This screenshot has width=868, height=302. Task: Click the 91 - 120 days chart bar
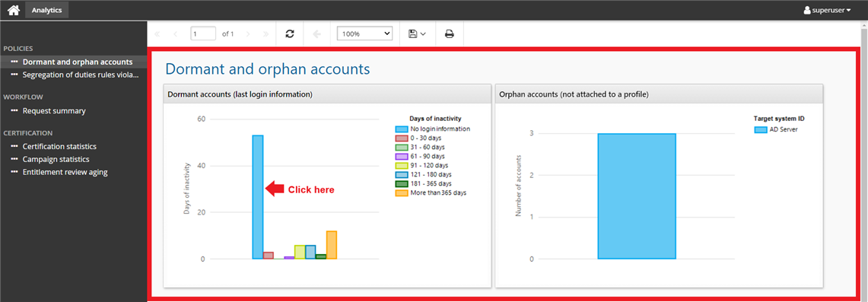pos(300,253)
